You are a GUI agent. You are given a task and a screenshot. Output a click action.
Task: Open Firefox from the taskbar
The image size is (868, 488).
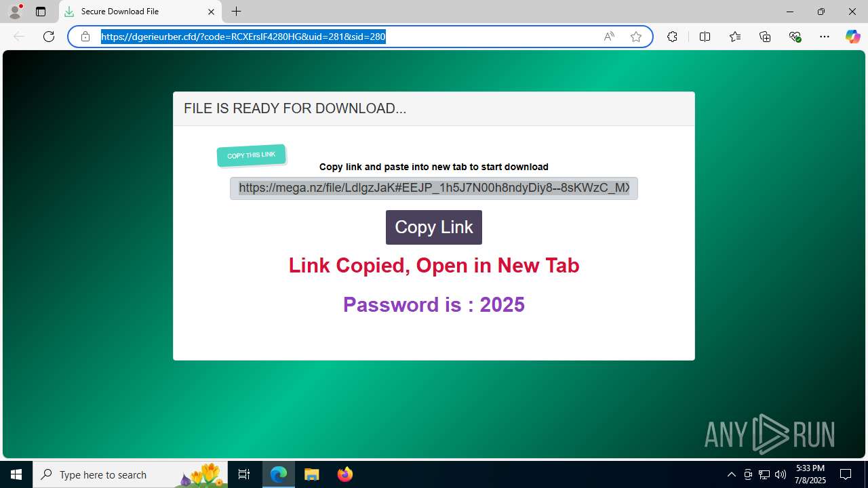click(345, 474)
